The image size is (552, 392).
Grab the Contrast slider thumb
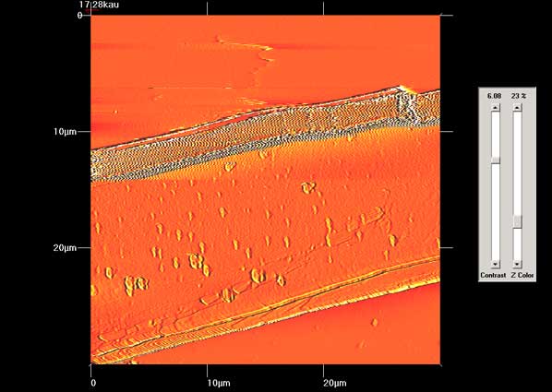pos(496,160)
